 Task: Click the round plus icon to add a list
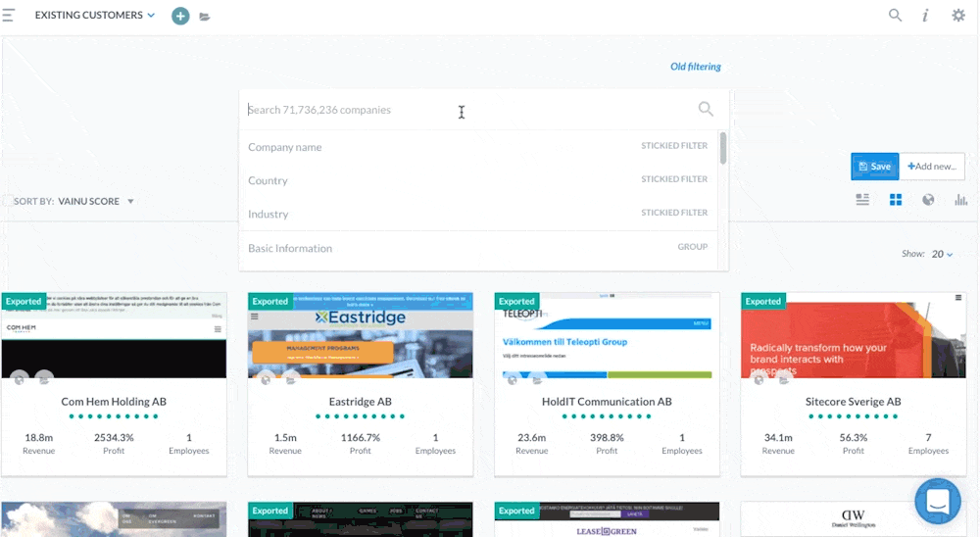tap(180, 16)
